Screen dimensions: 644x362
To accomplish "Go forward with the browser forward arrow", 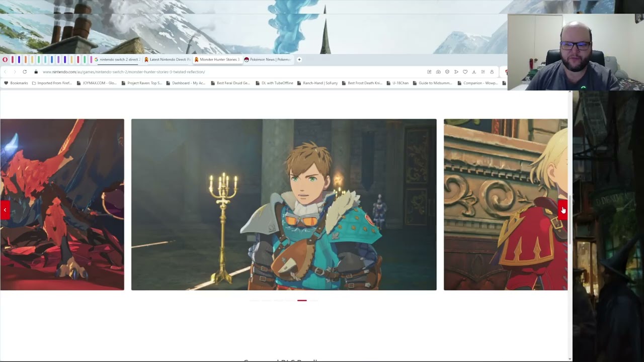I will click(x=15, y=72).
